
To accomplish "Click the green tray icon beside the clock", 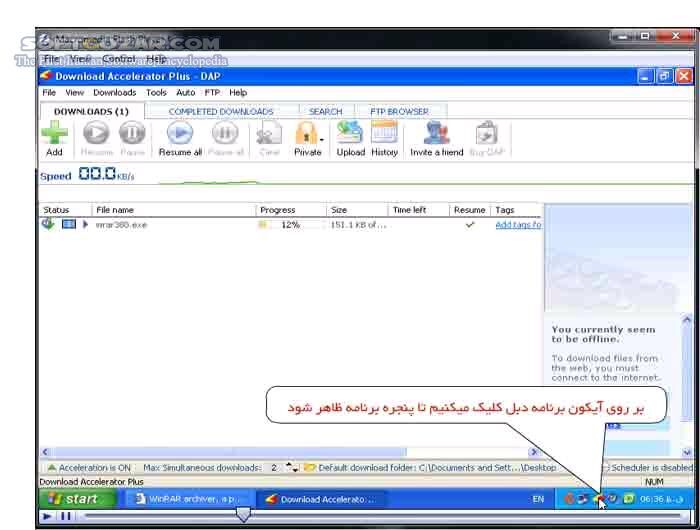I will (x=628, y=499).
